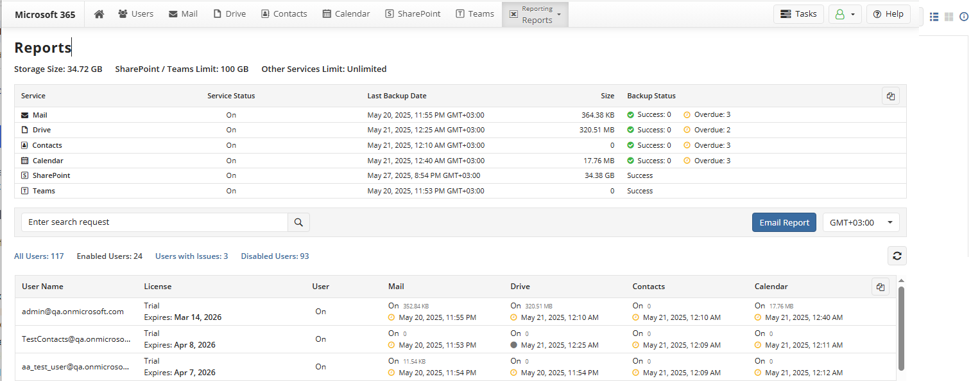Click admin user's Mail backup status clock icon

coord(392,317)
